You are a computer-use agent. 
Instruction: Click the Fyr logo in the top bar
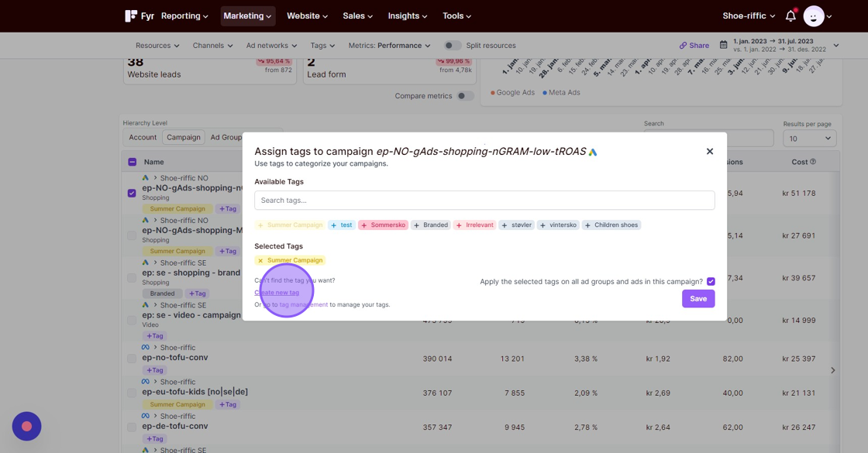click(139, 16)
